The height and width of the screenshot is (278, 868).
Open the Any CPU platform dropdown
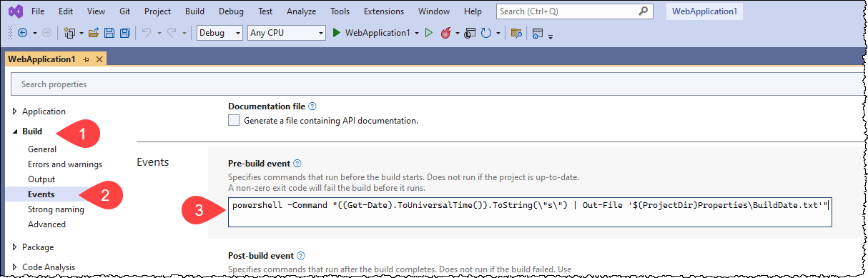[286, 33]
